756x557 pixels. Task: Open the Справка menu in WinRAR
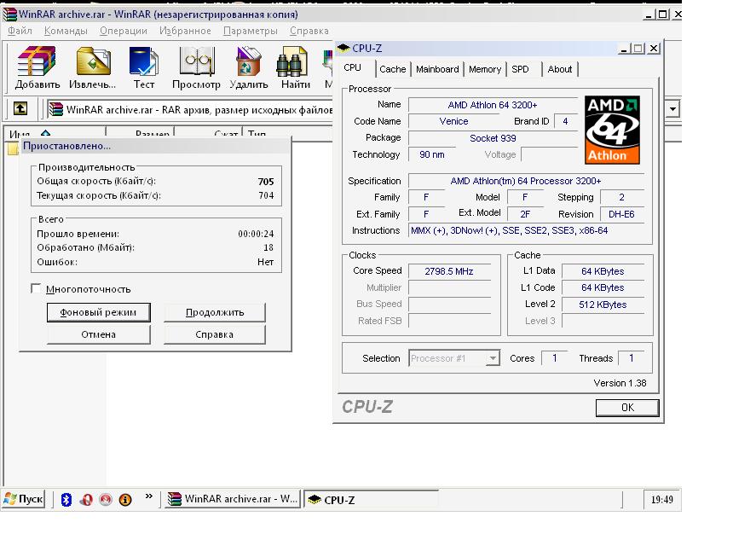pyautogui.click(x=309, y=31)
